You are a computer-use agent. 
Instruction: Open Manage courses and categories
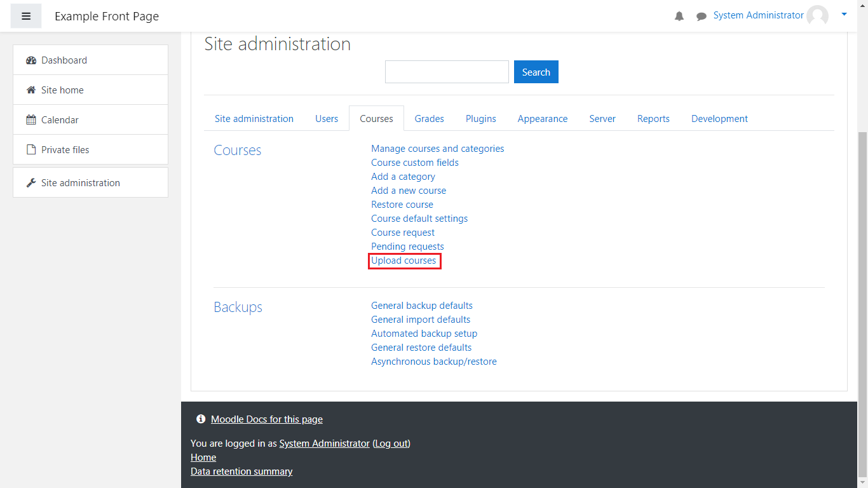(x=437, y=149)
